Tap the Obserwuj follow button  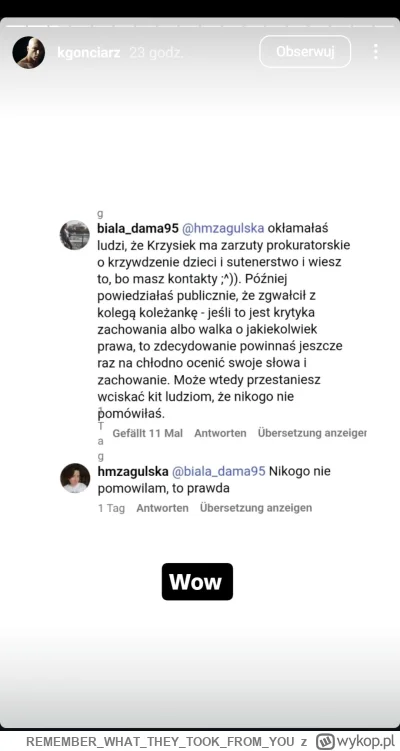tap(305, 52)
